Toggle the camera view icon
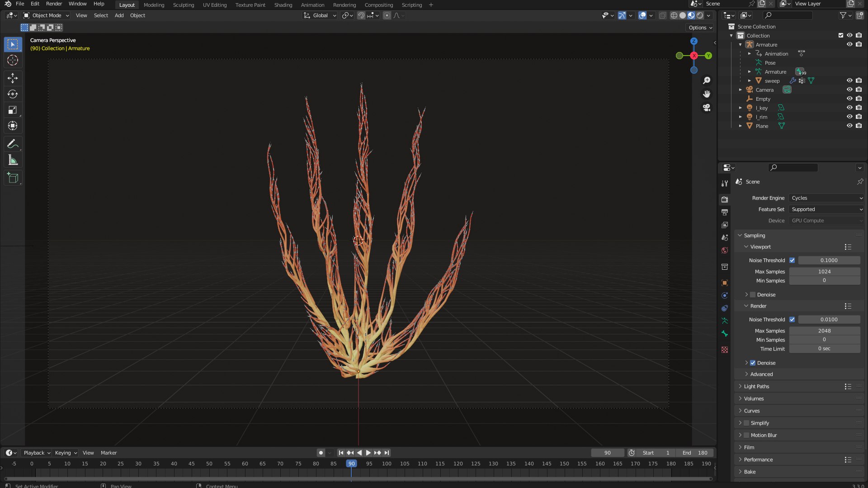 pos(707,108)
